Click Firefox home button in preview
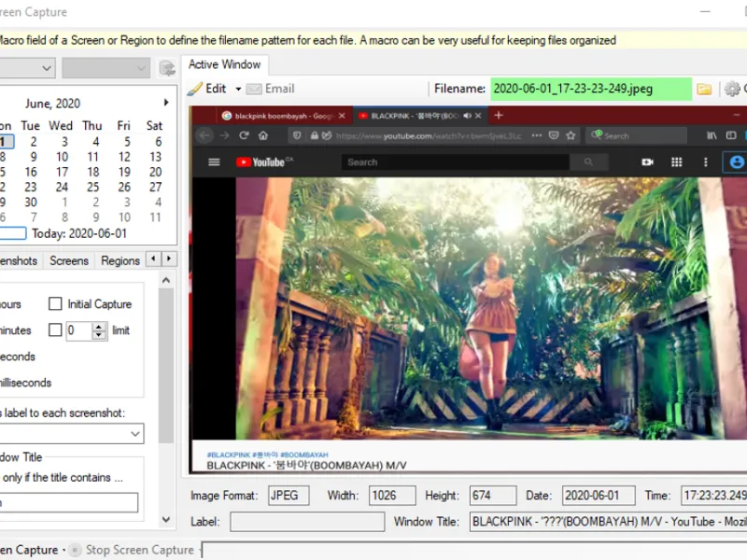The height and width of the screenshot is (560, 747). tap(263, 135)
